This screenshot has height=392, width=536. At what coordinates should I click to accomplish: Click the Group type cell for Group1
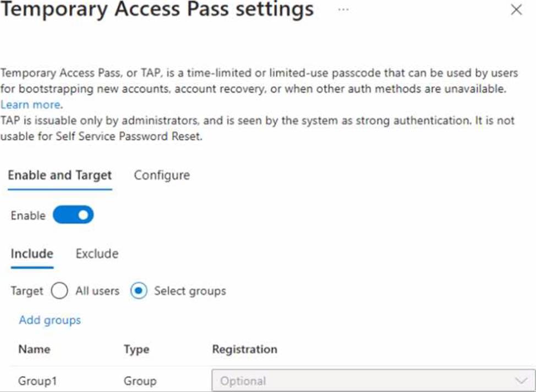click(140, 381)
